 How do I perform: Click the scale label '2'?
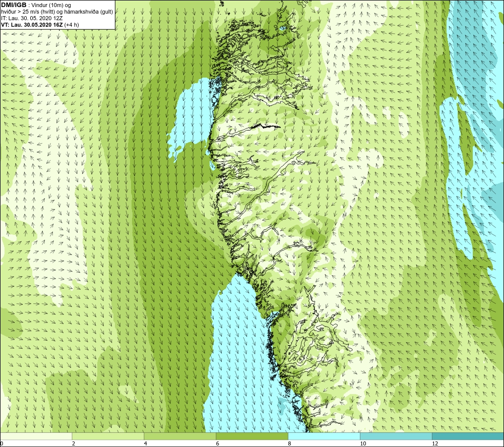point(74,443)
